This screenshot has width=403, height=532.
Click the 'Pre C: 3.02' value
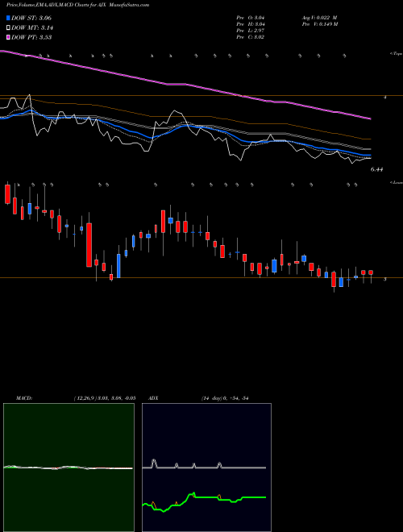click(251, 37)
